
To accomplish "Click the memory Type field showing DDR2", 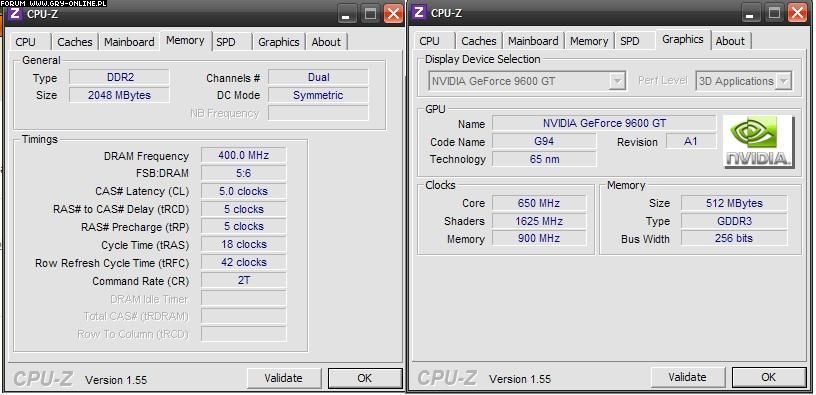I will tap(119, 78).
